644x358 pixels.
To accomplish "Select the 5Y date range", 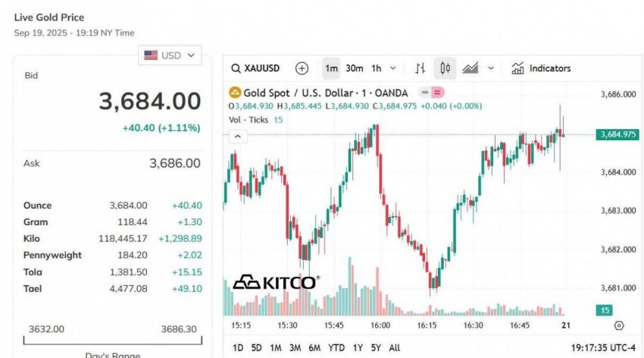I will point(374,347).
